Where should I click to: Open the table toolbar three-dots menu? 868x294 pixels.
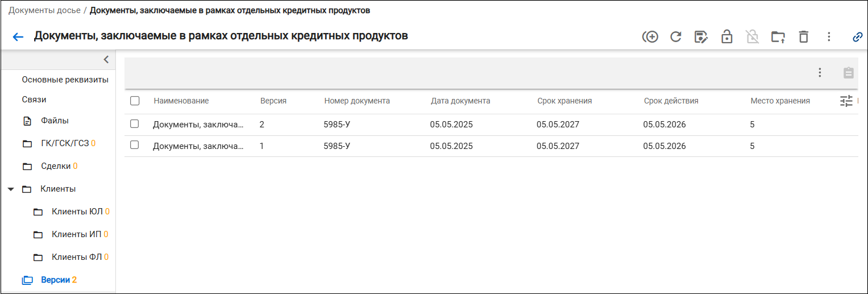820,72
